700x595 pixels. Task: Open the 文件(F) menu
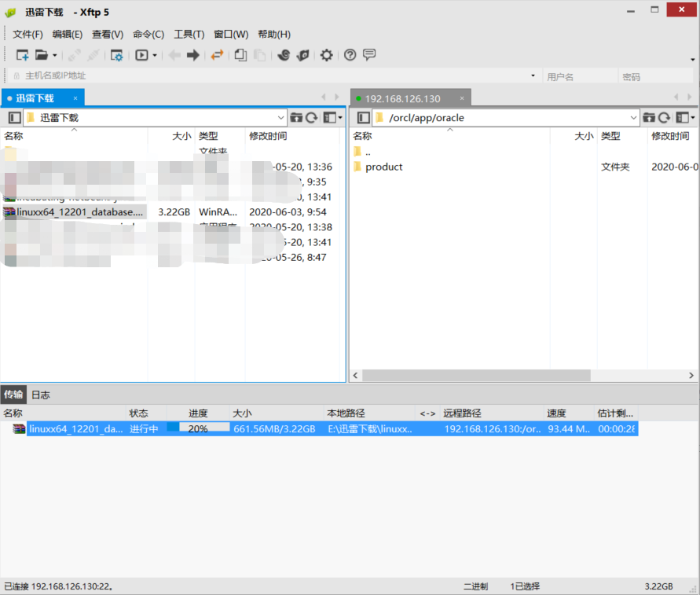point(27,35)
